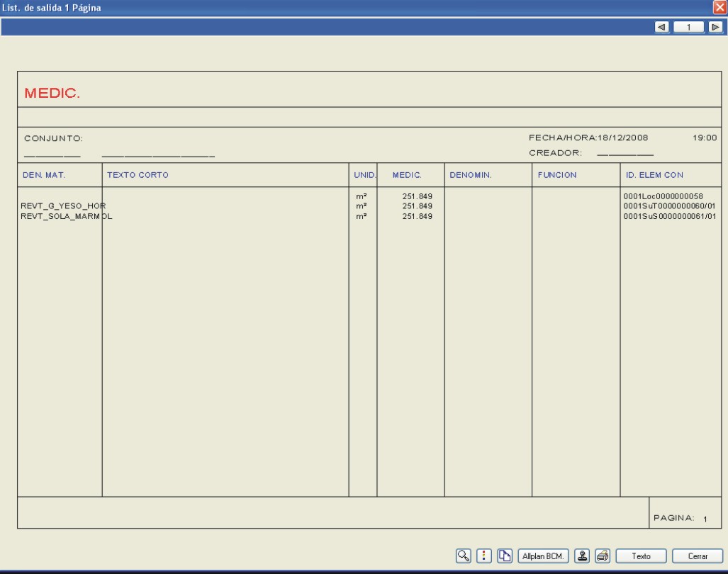The image size is (728, 574).
Task: Click the m² unit in the 0001Loc0000000058 row
Action: pos(362,196)
